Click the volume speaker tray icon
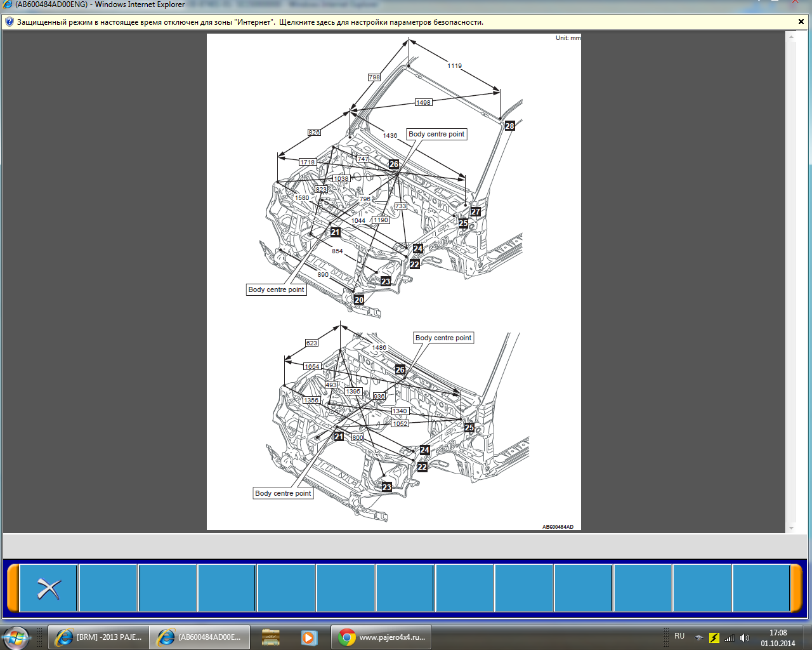 pyautogui.click(x=745, y=638)
